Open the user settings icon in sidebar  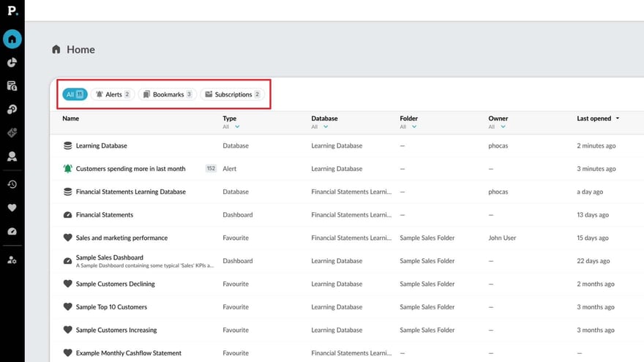coord(12,260)
